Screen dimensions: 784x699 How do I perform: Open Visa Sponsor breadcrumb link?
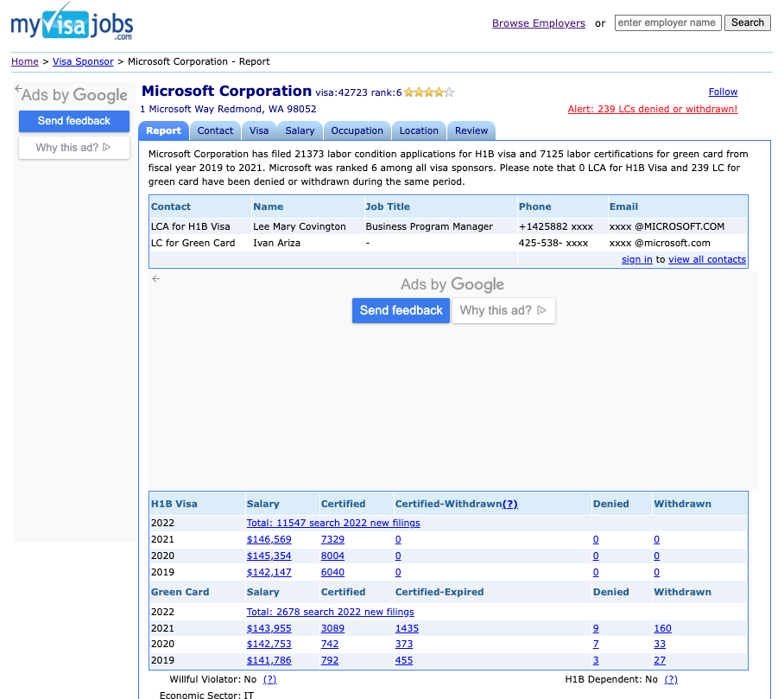(x=83, y=61)
